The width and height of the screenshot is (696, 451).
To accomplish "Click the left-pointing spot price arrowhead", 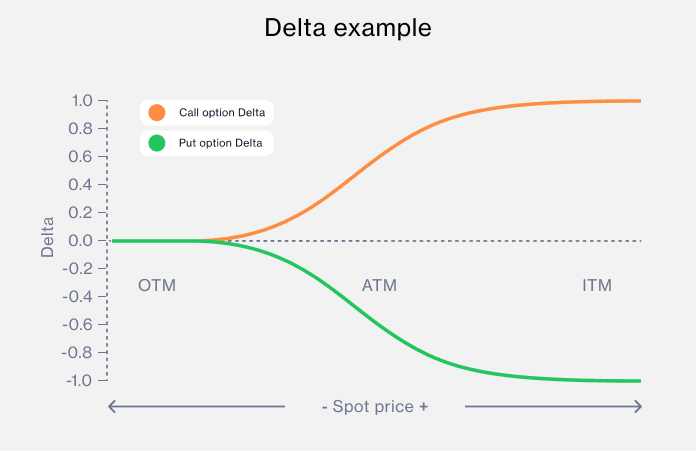I will (112, 406).
